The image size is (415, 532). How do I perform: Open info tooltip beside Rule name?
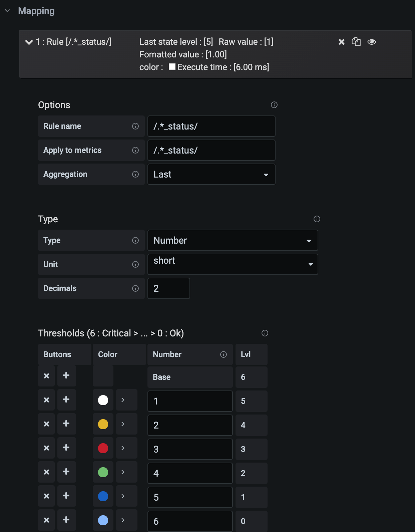click(x=135, y=126)
